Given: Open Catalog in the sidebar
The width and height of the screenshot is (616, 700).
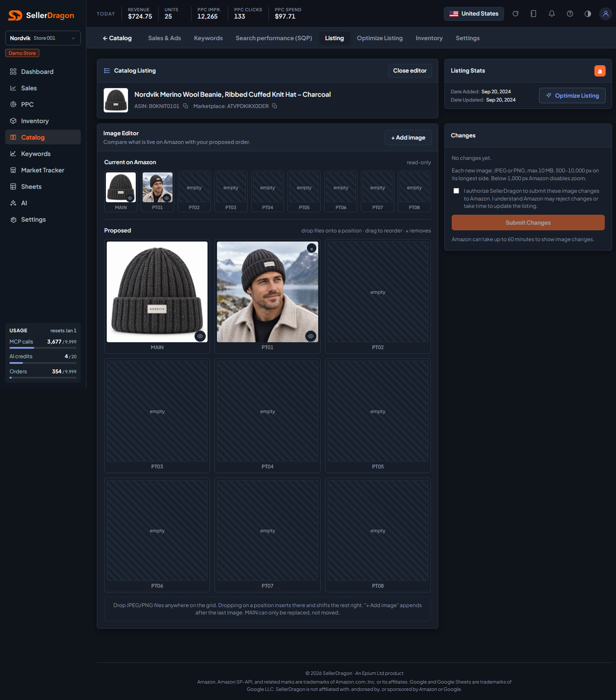Looking at the screenshot, I should 43,137.
